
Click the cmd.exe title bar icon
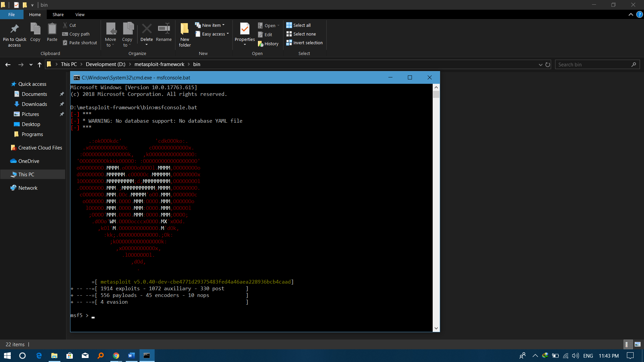[x=76, y=78]
